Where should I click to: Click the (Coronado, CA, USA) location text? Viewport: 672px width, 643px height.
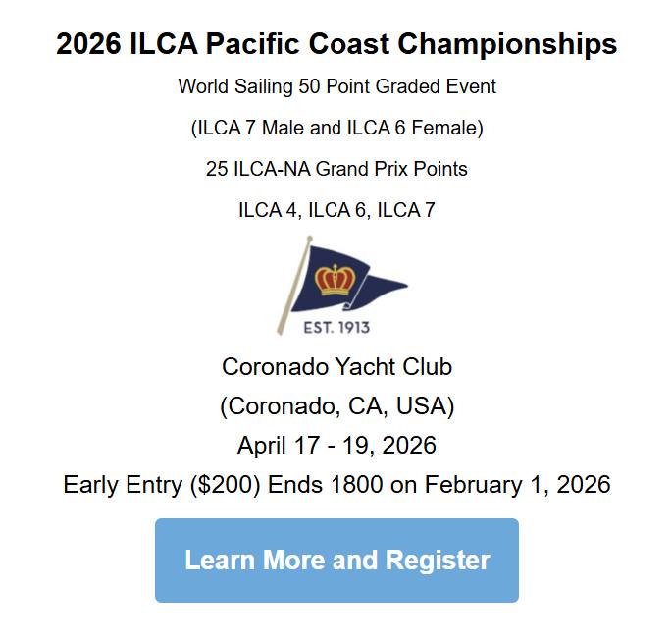tap(336, 406)
